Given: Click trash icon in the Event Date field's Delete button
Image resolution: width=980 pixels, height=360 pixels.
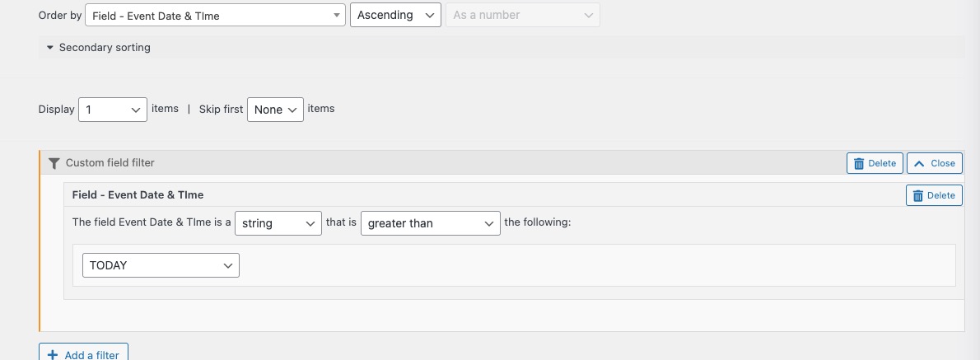Looking at the screenshot, I should coord(918,195).
